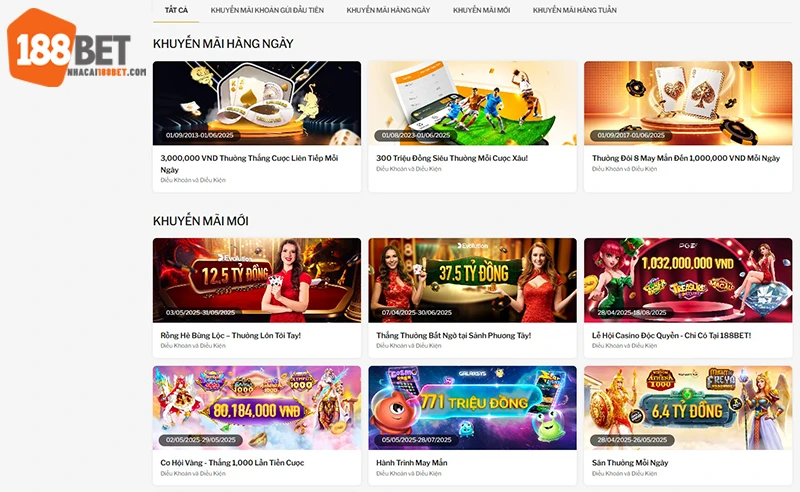Image resolution: width=800 pixels, height=492 pixels.
Task: Click date badge 02/05/2025-29/05/2025
Action: pyautogui.click(x=201, y=440)
